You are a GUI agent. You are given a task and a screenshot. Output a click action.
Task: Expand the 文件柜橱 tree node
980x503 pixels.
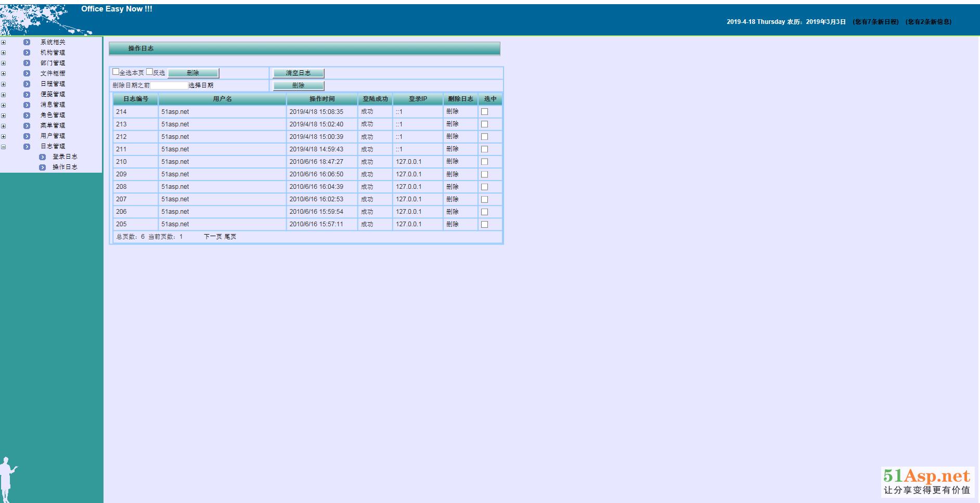(3, 74)
